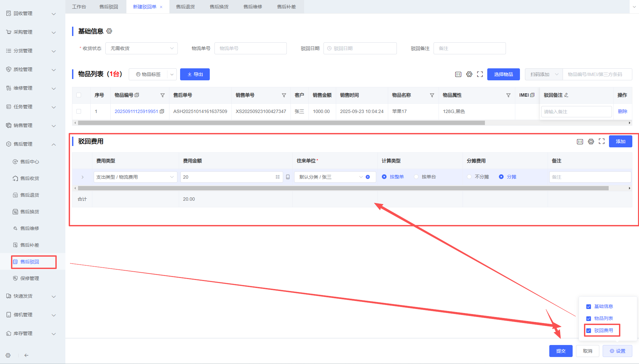Click the 物品列表 horizontal scrollbar
The height and width of the screenshot is (364, 639).
281,123
